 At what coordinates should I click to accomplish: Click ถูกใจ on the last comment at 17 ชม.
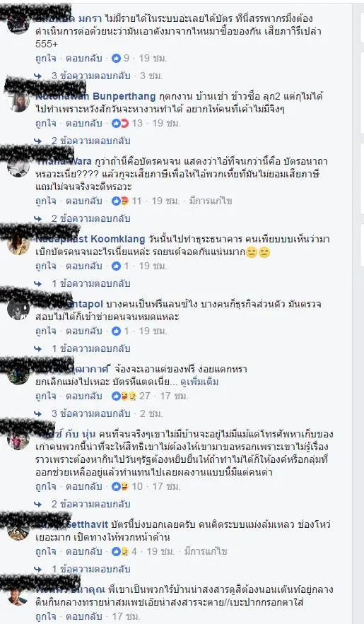coord(46,616)
